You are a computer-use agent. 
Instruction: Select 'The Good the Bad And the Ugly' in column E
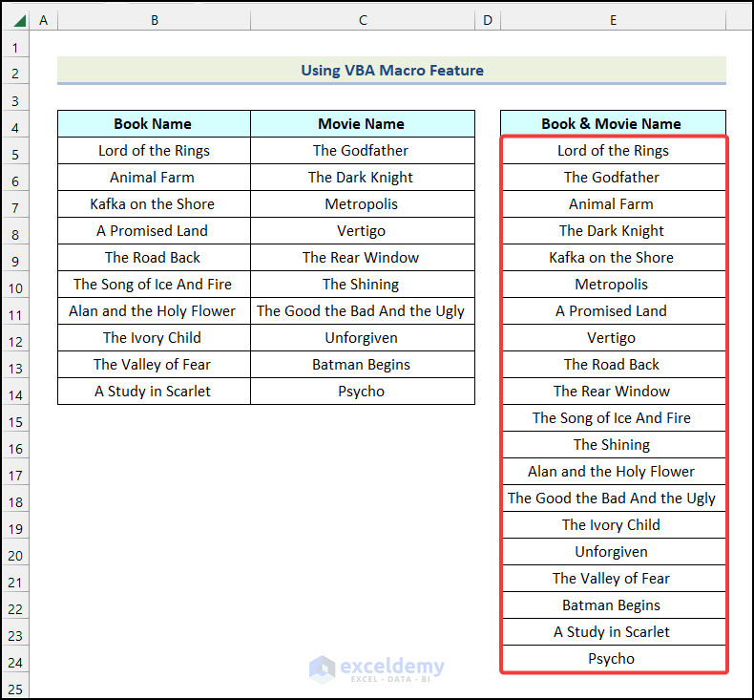coord(613,498)
